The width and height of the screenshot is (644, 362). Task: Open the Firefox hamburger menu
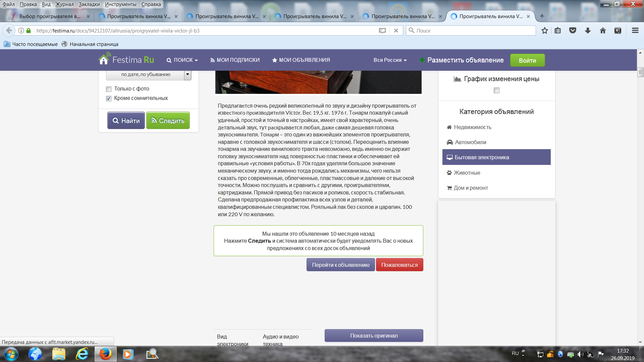[635, 31]
